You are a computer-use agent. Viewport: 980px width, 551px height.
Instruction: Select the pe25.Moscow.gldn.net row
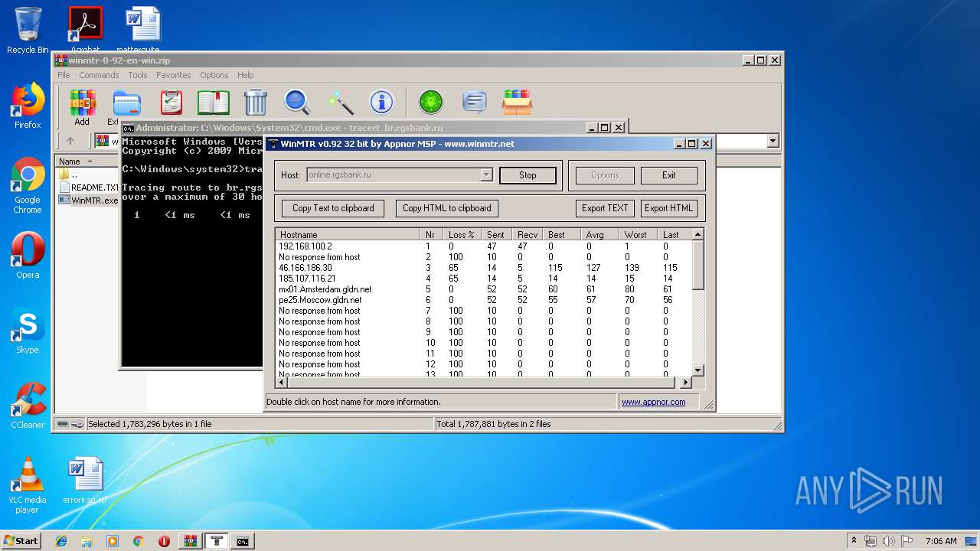(484, 300)
